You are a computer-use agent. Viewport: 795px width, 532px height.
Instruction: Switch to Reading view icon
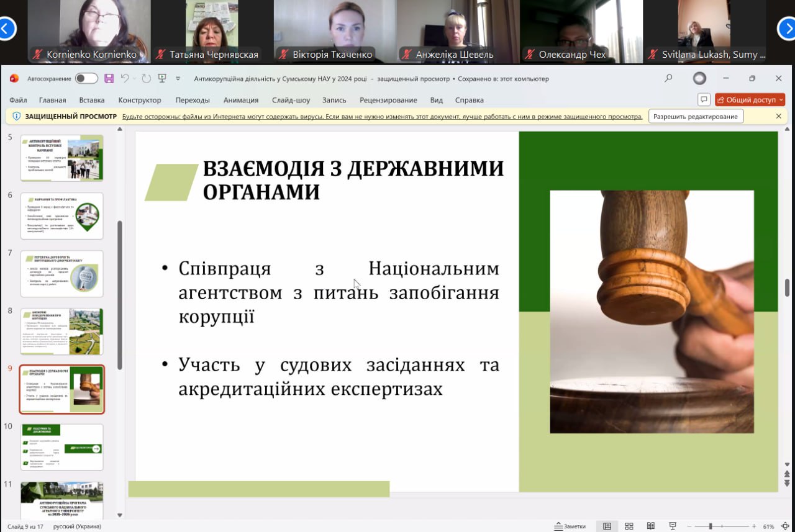pos(651,526)
